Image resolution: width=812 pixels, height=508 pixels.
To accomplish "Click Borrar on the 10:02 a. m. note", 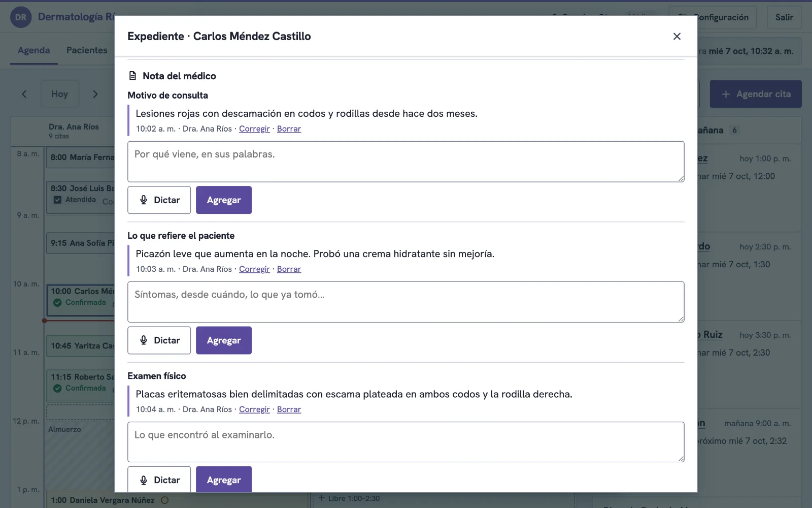I will 289,129.
